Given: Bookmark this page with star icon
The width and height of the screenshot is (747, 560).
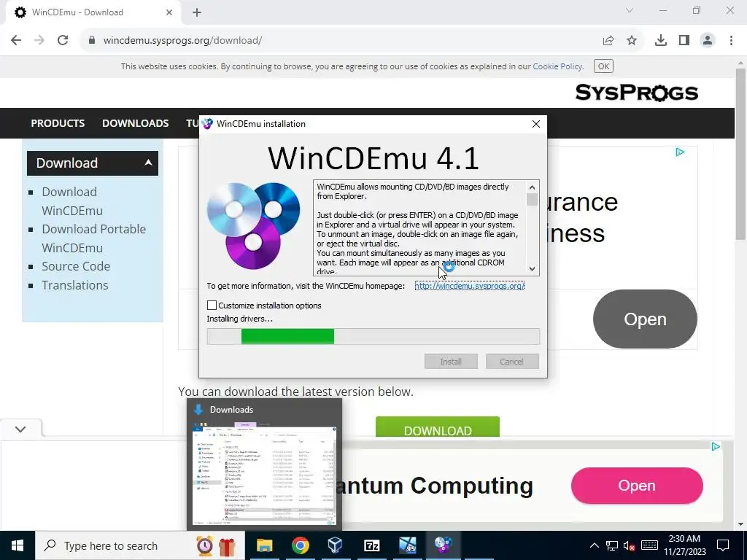Looking at the screenshot, I should 632,41.
